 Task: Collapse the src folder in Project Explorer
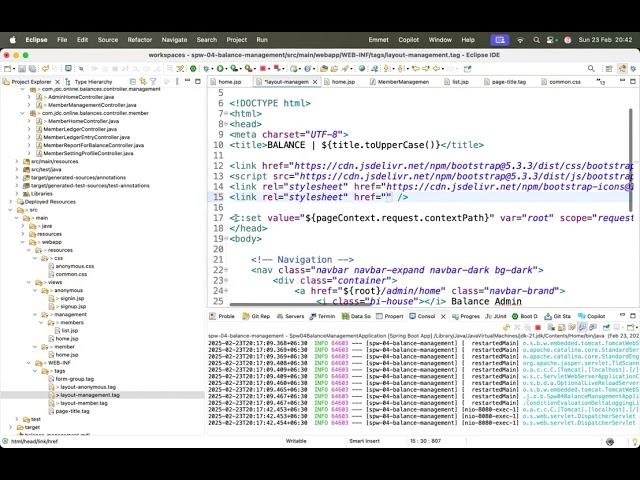point(10,210)
